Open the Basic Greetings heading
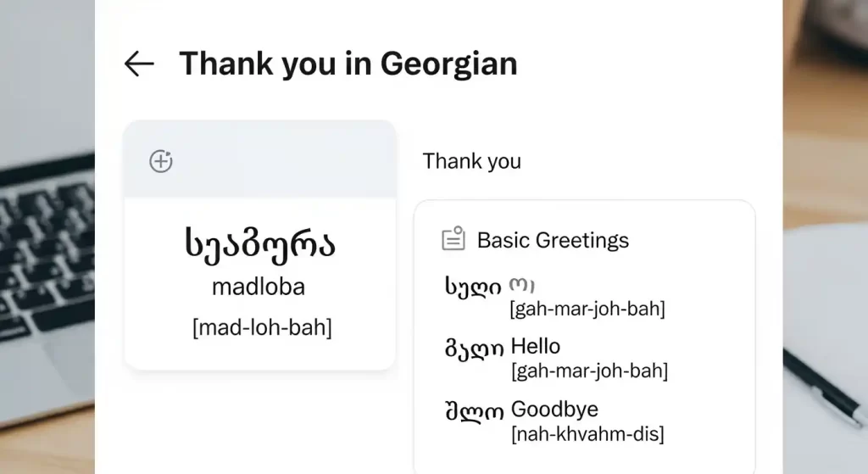The width and height of the screenshot is (868, 474). (x=553, y=240)
